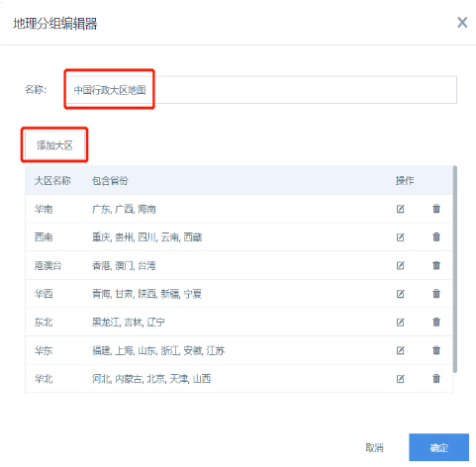The height and width of the screenshot is (467, 476).
Task: Edit the 港澳台 region
Action: pyautogui.click(x=400, y=265)
